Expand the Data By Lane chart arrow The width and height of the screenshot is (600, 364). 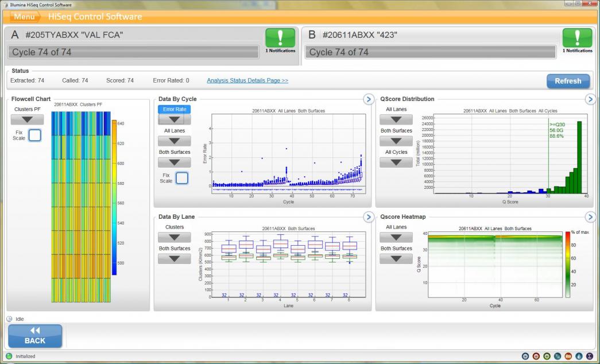point(369,217)
